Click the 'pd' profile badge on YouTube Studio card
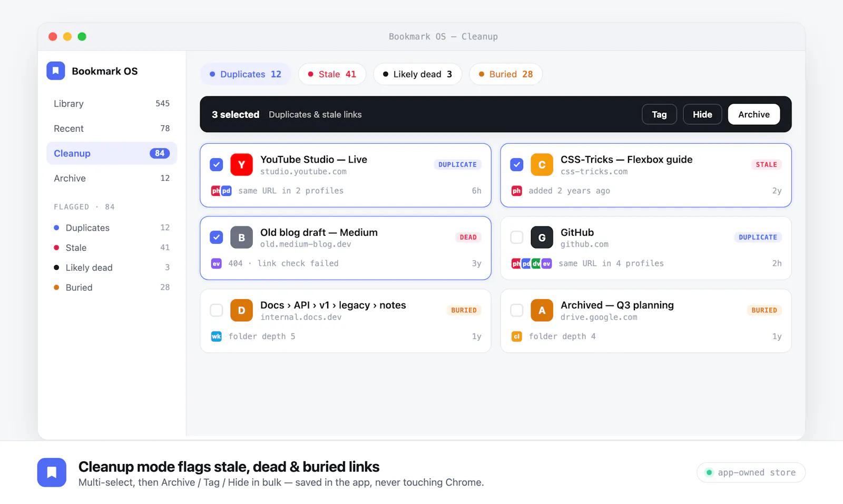843x504 pixels. coord(226,191)
